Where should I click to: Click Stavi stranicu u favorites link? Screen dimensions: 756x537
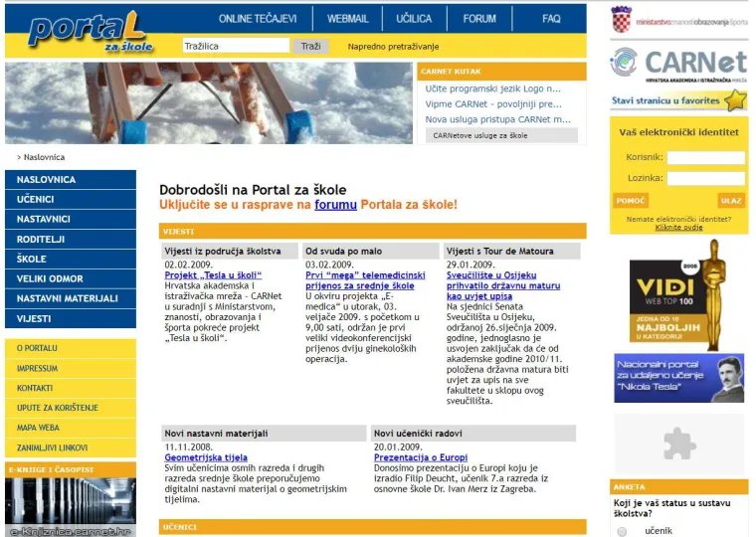click(665, 100)
